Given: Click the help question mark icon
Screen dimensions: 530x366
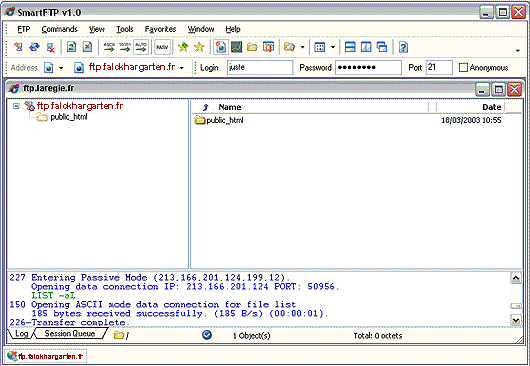Looking at the screenshot, I should tap(403, 47).
